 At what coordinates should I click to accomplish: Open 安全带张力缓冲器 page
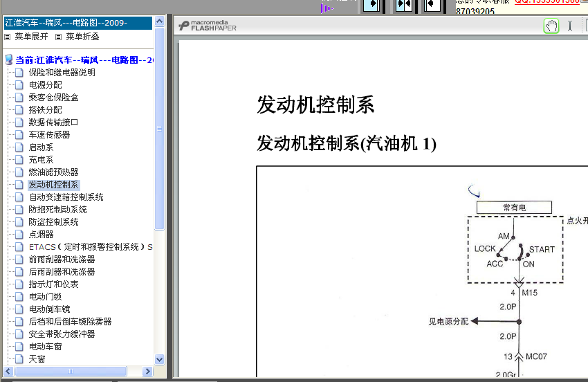coord(62,334)
